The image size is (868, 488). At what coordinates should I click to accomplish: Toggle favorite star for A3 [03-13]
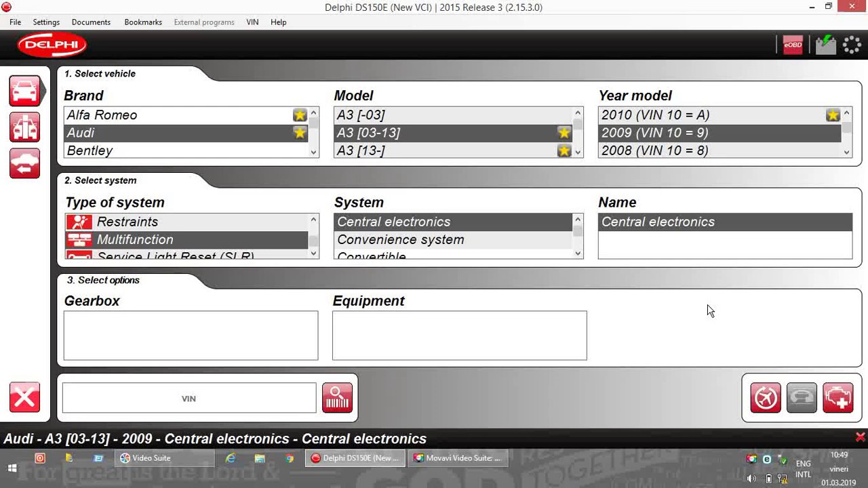(564, 133)
